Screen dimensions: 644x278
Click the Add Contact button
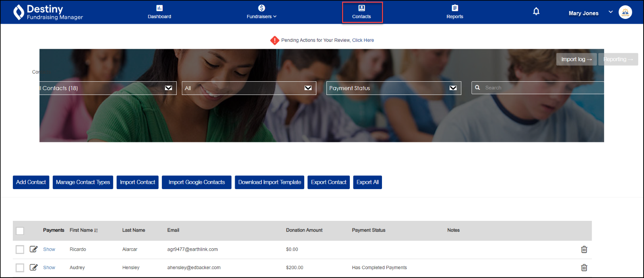point(31,182)
